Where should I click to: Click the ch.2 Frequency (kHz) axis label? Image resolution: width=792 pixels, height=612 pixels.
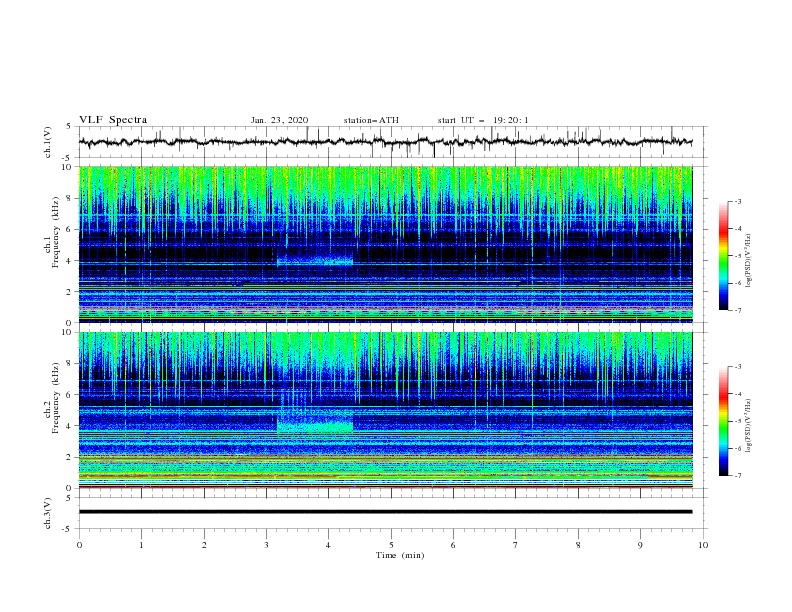point(52,398)
